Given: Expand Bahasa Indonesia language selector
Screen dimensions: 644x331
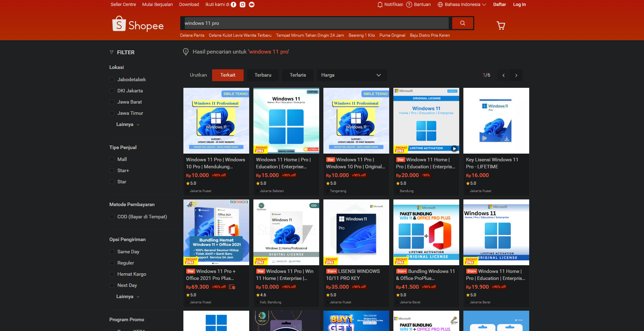Looking at the screenshot, I should pos(462,5).
